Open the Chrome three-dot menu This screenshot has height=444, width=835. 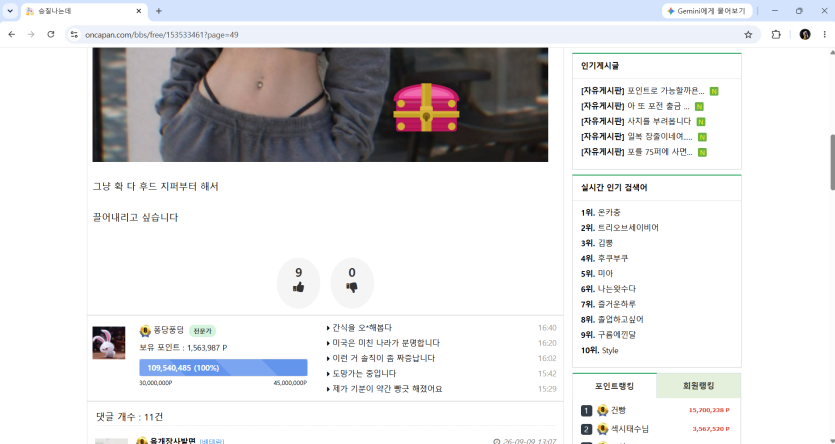point(824,35)
